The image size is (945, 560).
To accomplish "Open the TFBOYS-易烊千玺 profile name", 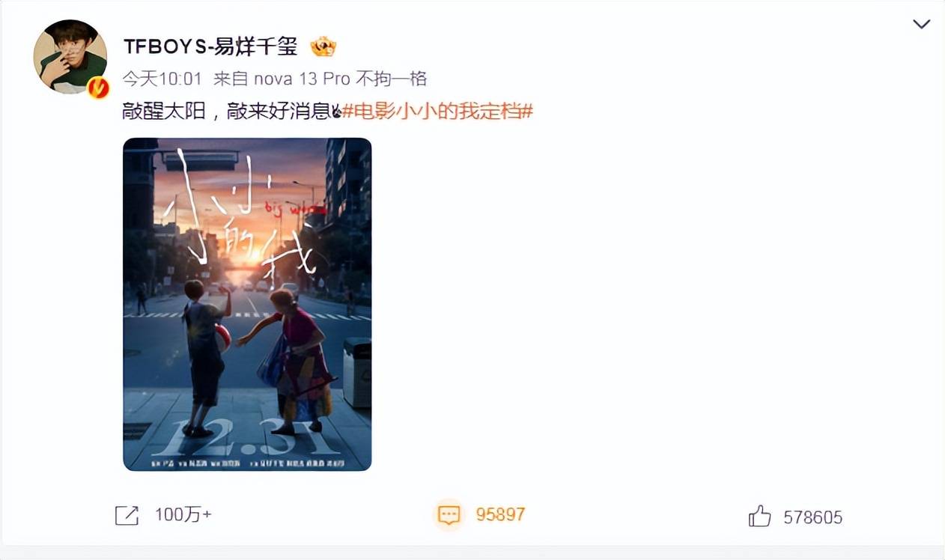I will point(210,46).
